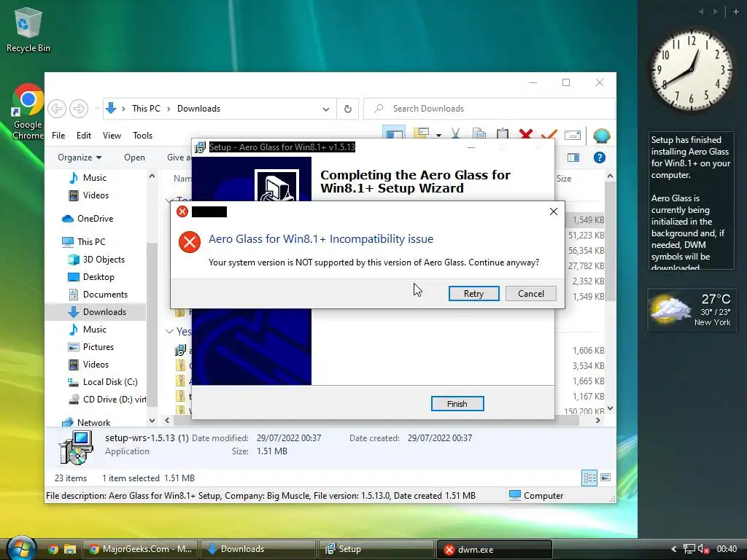
Task: Click the clock gadget in sidebar
Action: [691, 71]
